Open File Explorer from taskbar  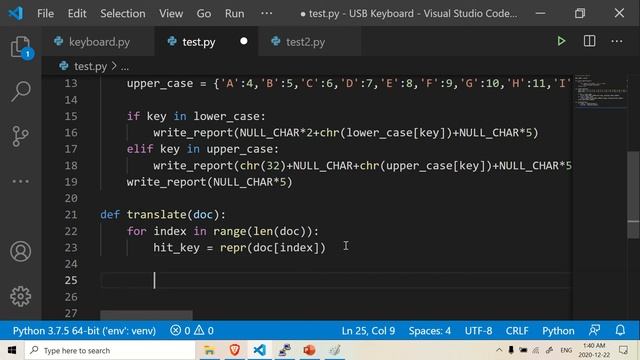[x=209, y=350]
